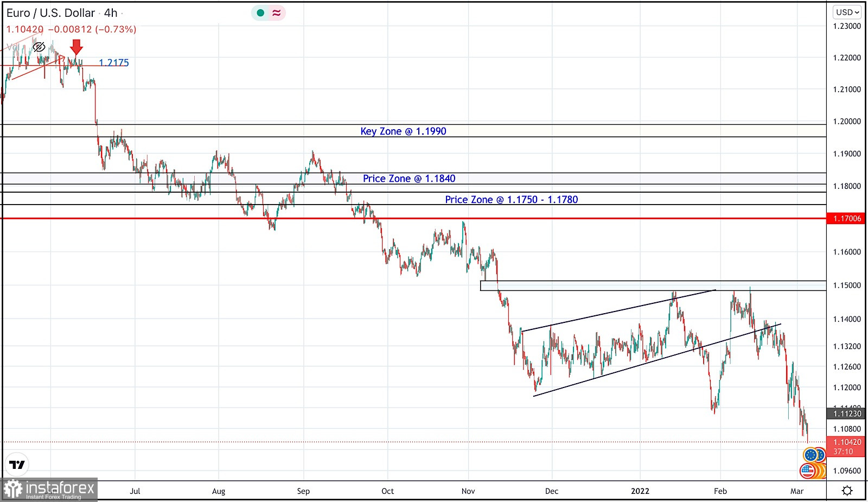
Task: Select the Key Zone @ 1.1990 annotation
Action: (x=403, y=131)
